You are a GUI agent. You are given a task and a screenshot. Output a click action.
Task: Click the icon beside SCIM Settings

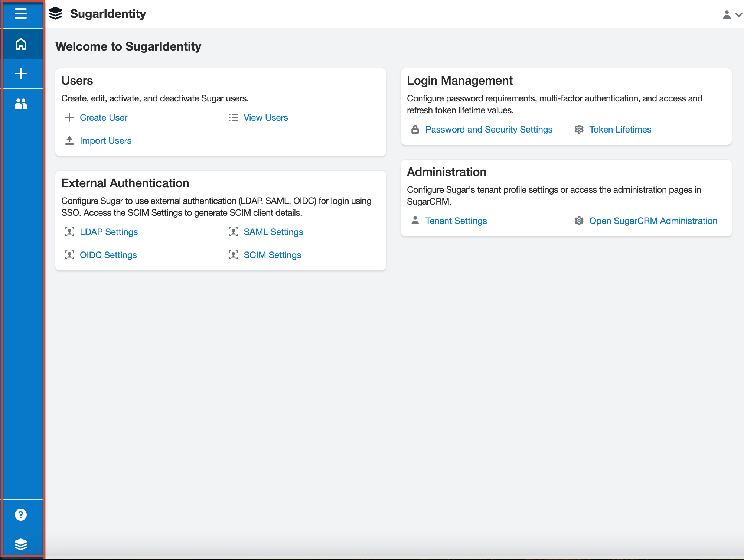[233, 255]
